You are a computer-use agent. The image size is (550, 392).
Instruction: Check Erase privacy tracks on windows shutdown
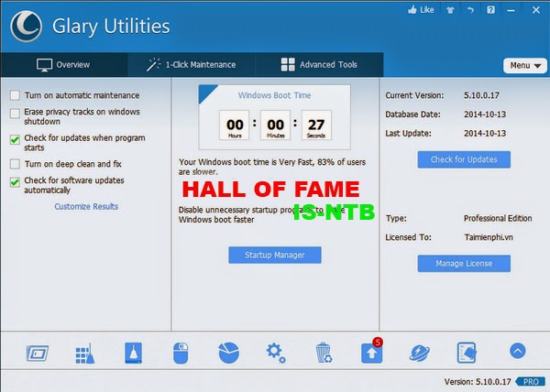15,114
